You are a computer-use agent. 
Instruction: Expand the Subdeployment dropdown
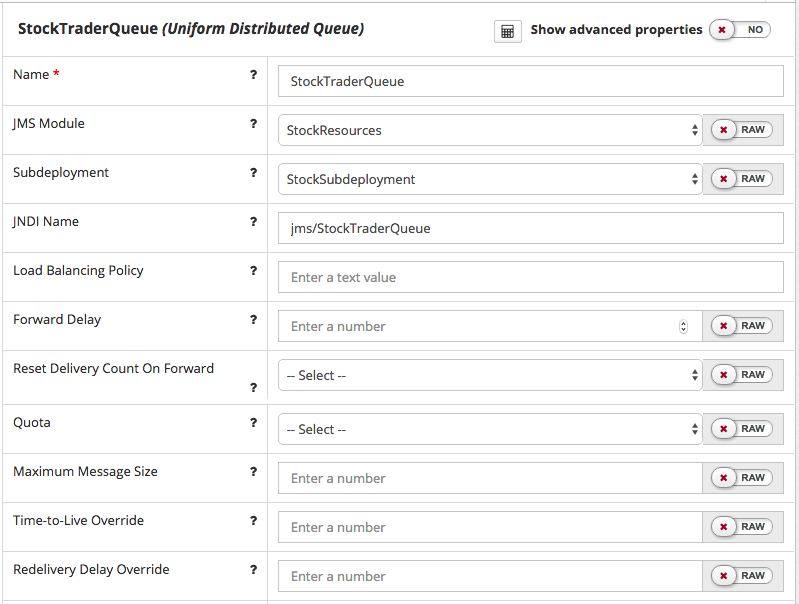pyautogui.click(x=490, y=179)
